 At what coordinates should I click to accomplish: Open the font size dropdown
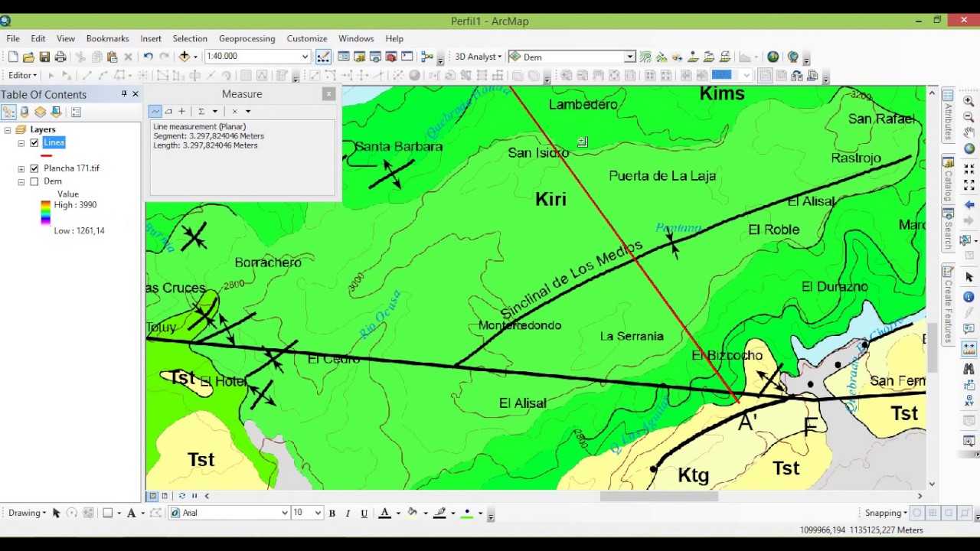317,513
